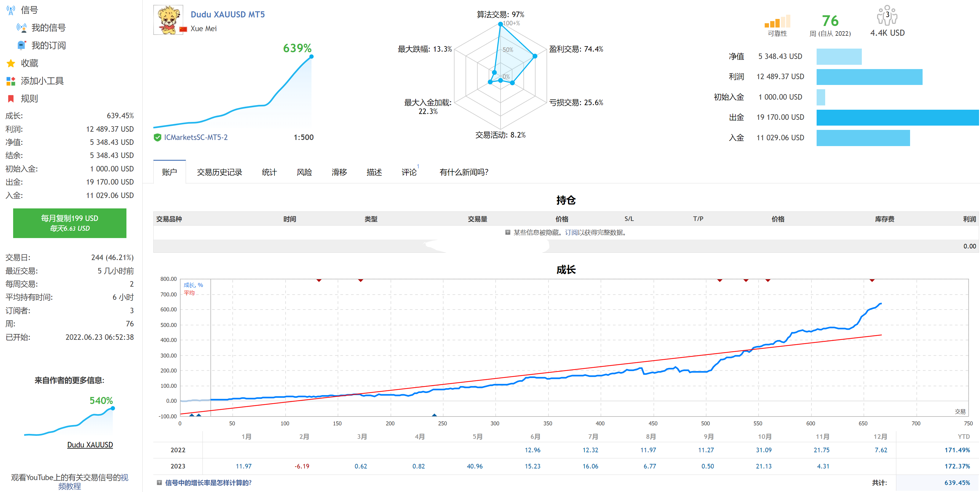Click the My Subscriptions icon
Image resolution: width=980 pixels, height=492 pixels.
pyautogui.click(x=22, y=45)
